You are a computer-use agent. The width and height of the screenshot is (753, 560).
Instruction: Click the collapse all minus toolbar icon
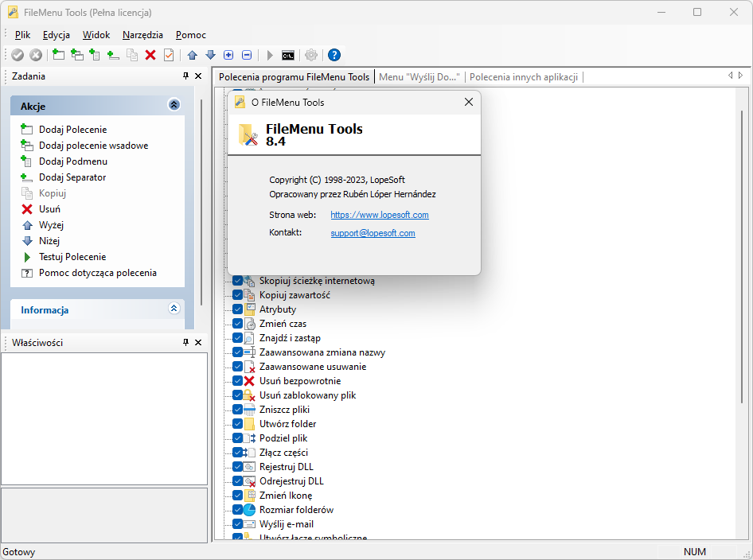(247, 55)
